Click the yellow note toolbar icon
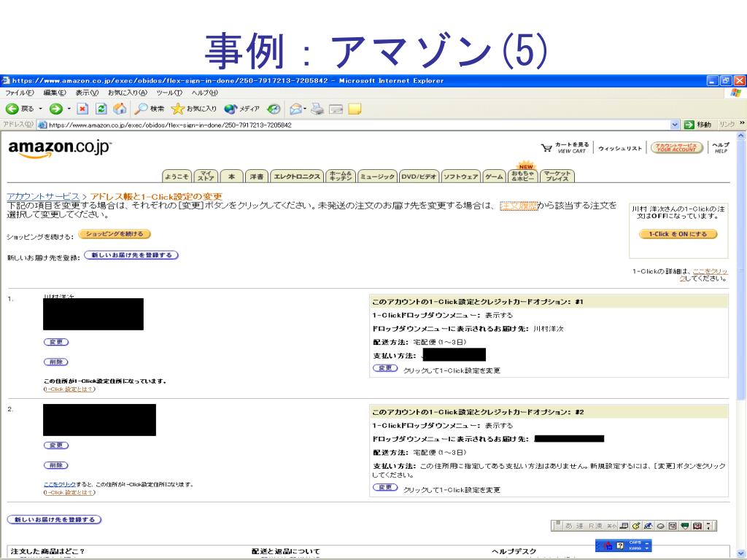The height and width of the screenshot is (560, 747). tap(355, 109)
